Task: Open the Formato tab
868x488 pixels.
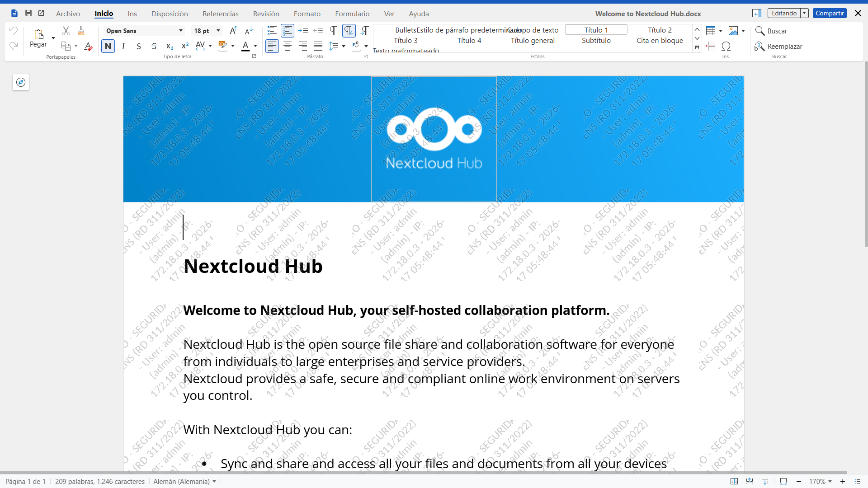Action: [307, 14]
